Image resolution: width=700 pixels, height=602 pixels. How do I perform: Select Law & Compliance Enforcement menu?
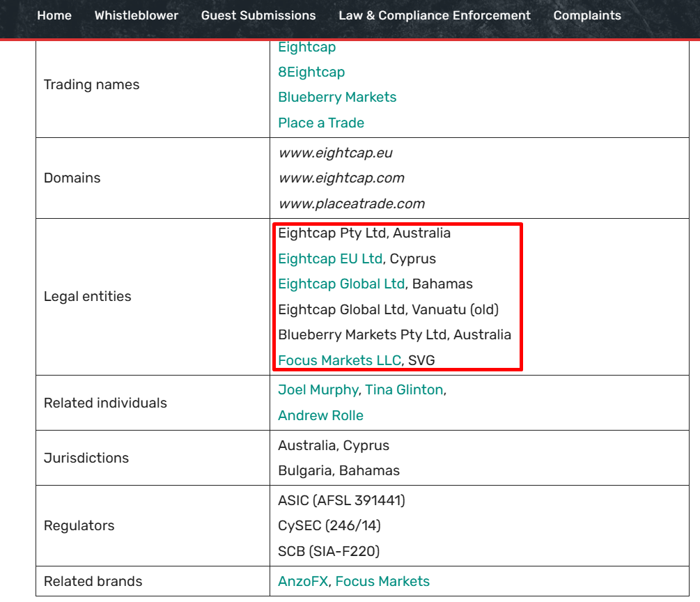pyautogui.click(x=435, y=15)
